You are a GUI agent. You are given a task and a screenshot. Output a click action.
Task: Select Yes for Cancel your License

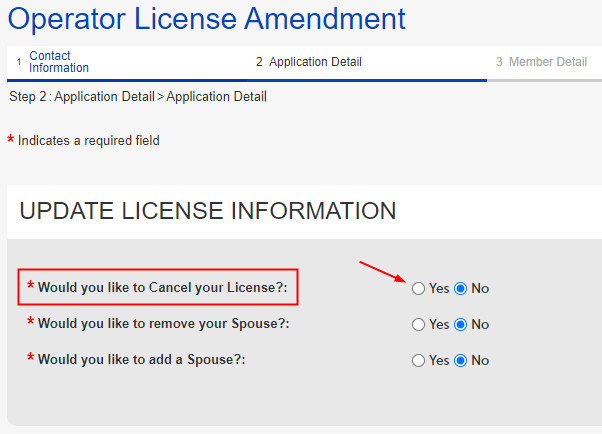(418, 288)
